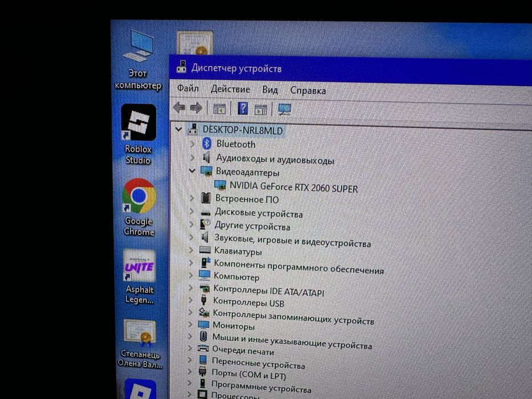Expand the Встроенное ПО category
532x399 pixels.
pos(192,198)
